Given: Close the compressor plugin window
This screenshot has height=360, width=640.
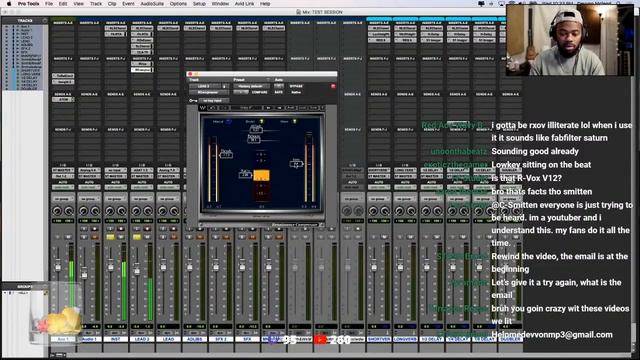Looking at the screenshot, I should click(x=190, y=74).
